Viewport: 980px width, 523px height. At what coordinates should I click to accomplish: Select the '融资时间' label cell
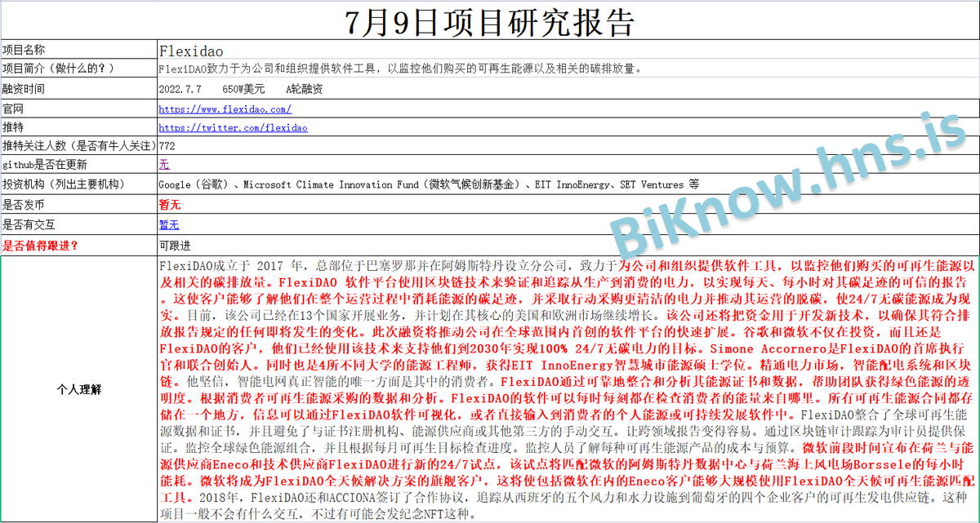pos(78,89)
